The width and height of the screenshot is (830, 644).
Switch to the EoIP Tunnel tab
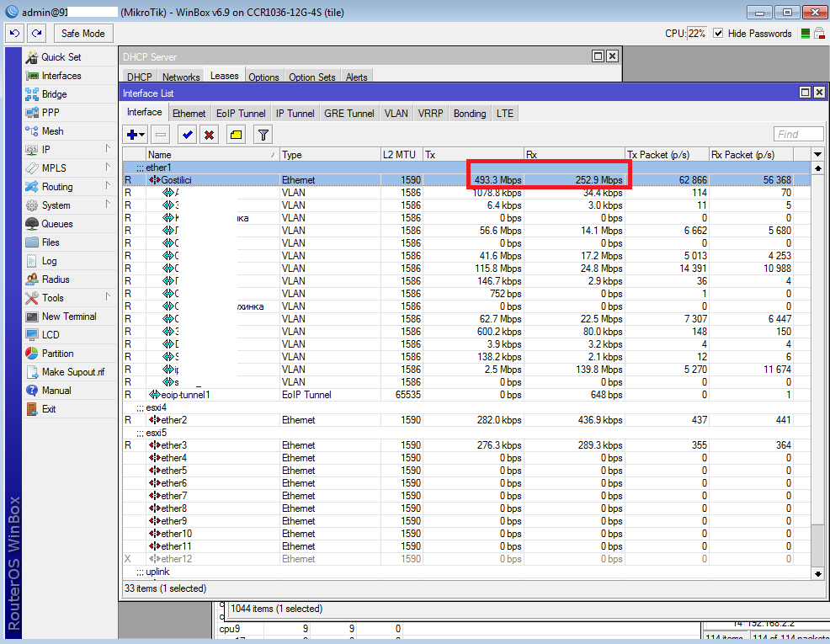tap(241, 114)
